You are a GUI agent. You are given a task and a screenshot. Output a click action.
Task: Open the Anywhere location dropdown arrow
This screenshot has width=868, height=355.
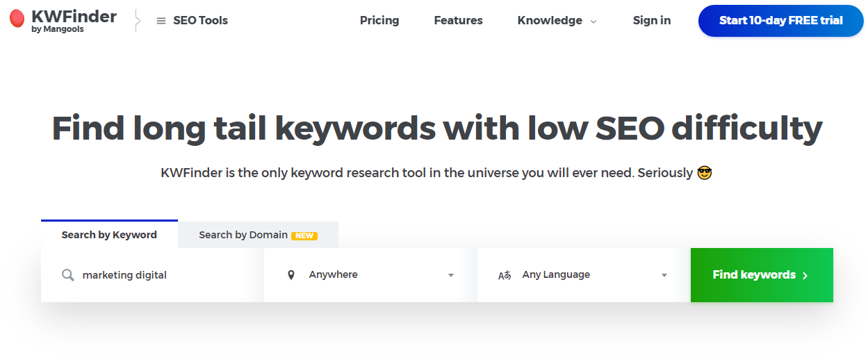pyautogui.click(x=451, y=276)
